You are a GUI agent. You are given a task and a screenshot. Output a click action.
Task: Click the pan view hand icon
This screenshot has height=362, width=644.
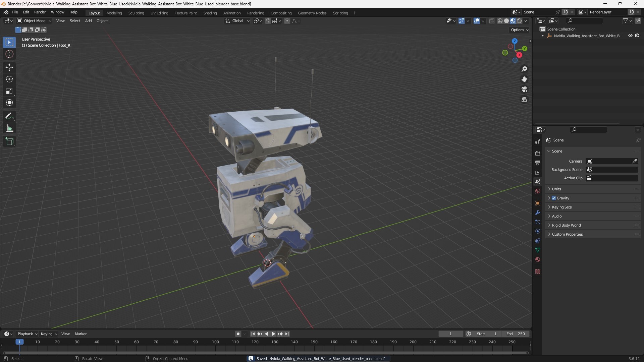coord(524,79)
